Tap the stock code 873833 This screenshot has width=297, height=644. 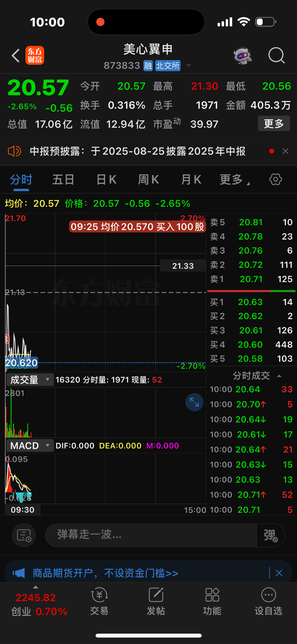tap(122, 65)
